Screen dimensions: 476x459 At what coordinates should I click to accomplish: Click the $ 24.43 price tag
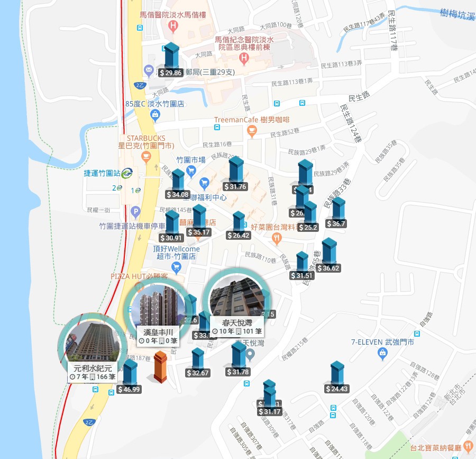(x=337, y=389)
